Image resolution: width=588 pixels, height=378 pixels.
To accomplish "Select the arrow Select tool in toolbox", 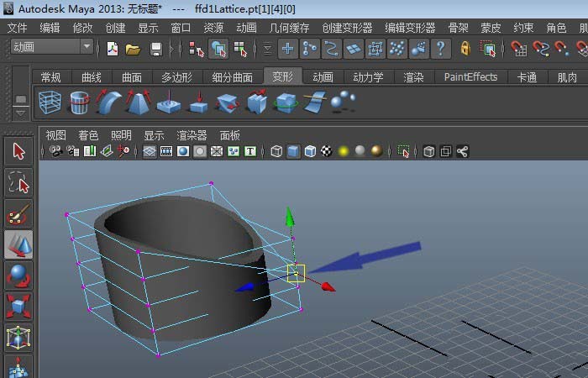I will point(18,151).
